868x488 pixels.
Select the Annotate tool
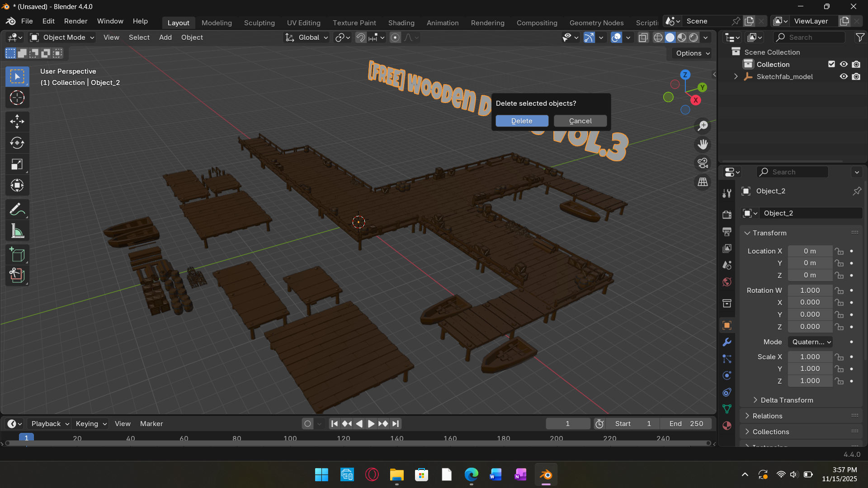[17, 209]
